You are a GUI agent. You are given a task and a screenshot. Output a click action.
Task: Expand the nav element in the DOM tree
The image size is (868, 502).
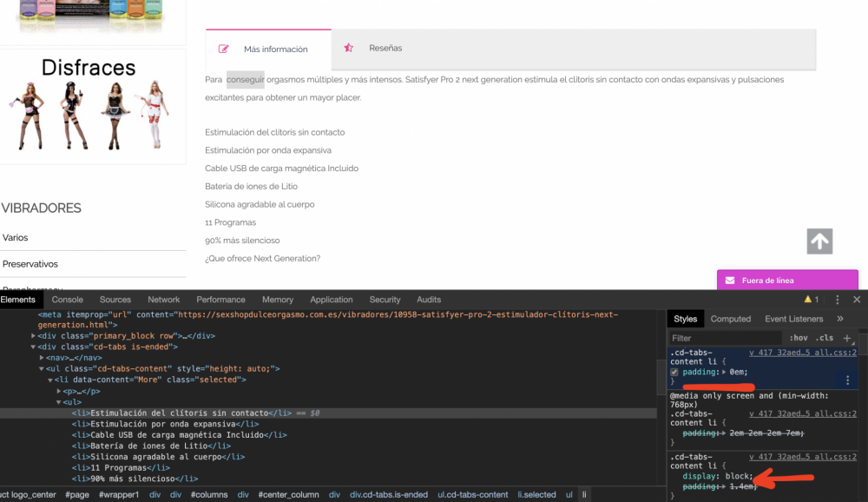point(40,356)
